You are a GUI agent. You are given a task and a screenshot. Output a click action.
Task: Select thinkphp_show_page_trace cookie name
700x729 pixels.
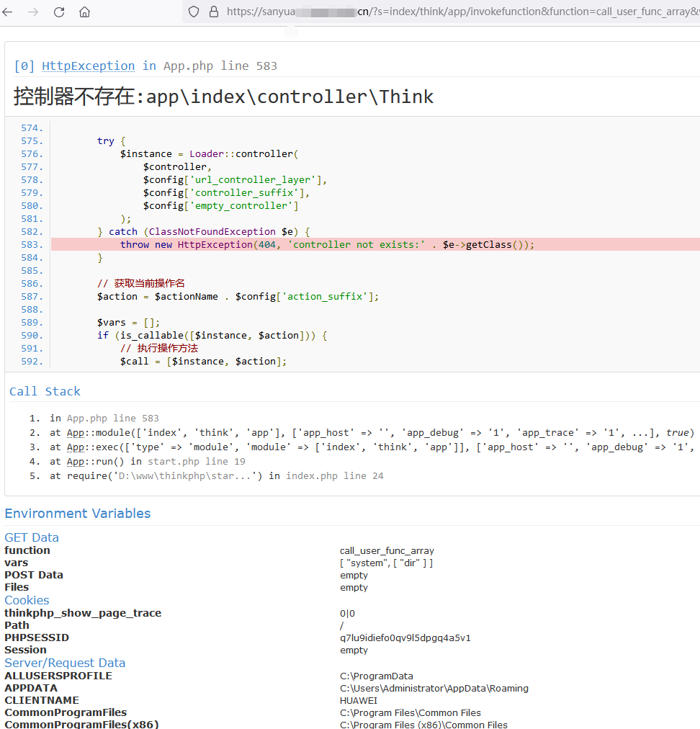pyautogui.click(x=83, y=613)
